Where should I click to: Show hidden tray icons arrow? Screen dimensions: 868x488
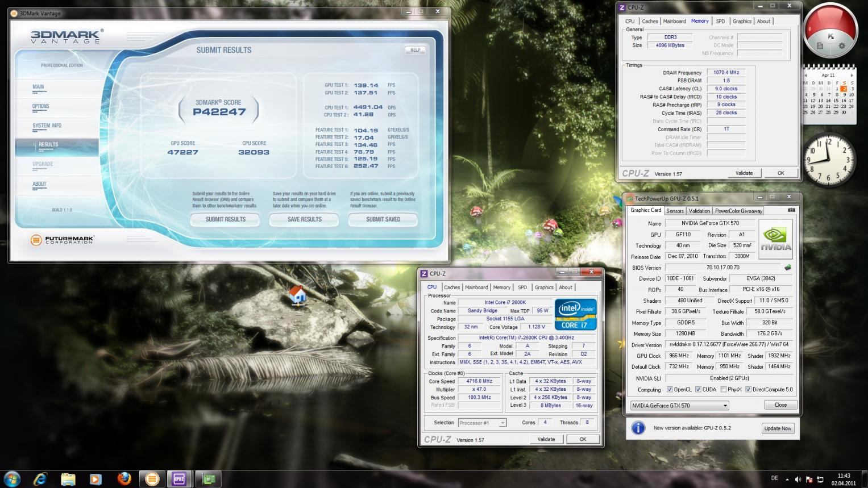[x=787, y=479]
